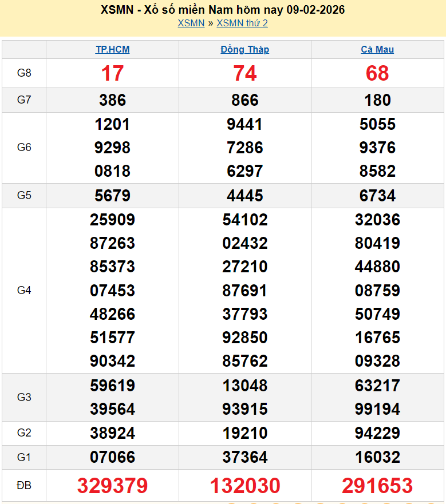Select the G2 number 38924

[112, 433]
